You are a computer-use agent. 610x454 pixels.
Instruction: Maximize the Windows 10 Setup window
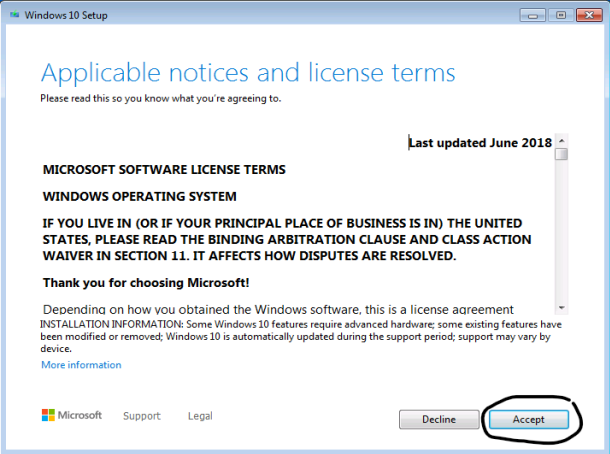[x=561, y=16]
